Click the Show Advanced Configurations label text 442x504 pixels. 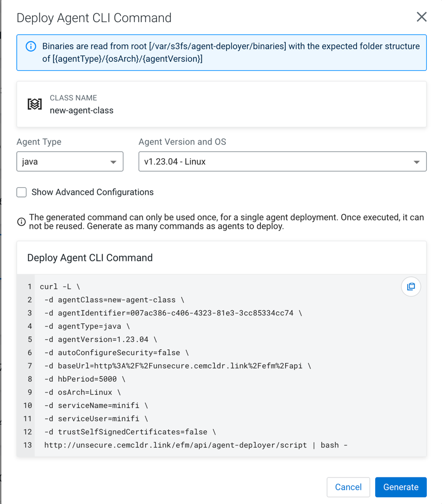tap(92, 192)
